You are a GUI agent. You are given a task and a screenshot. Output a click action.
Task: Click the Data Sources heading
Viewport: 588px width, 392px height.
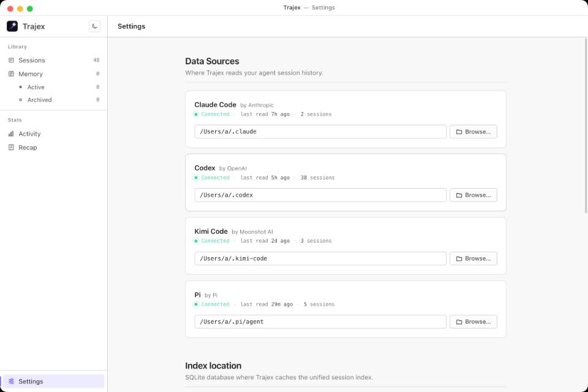212,61
